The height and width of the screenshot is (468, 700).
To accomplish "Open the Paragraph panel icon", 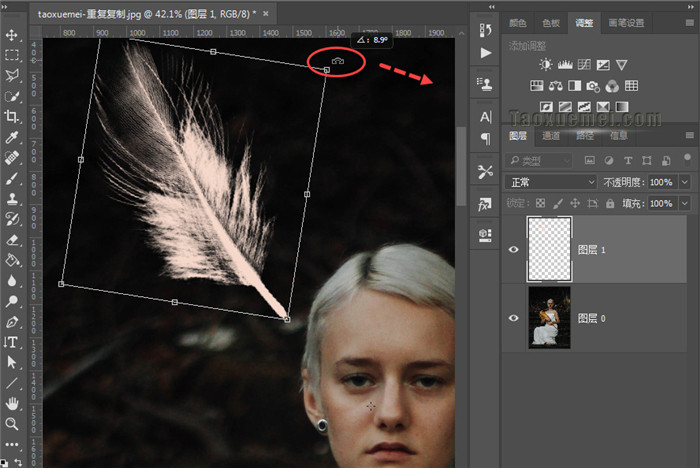I will pos(485,139).
